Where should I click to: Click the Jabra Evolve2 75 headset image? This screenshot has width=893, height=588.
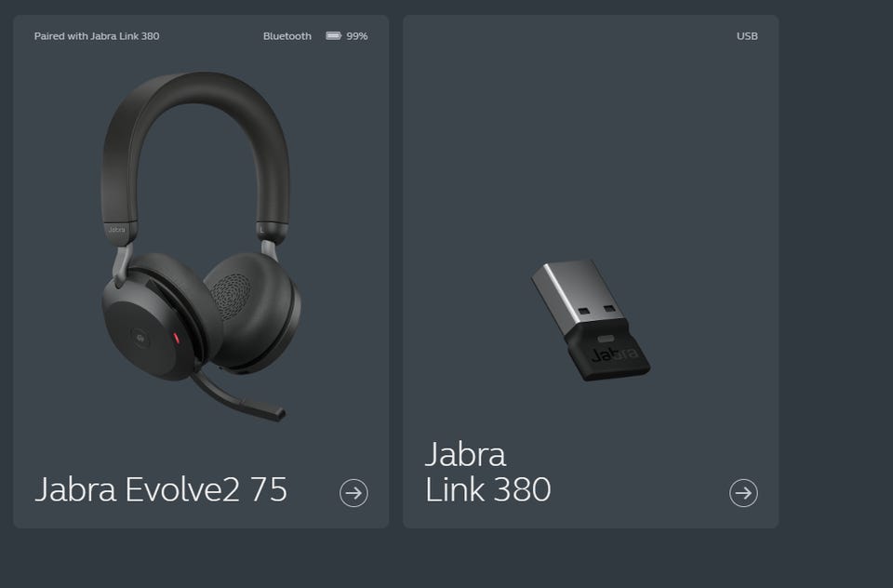coord(201,247)
